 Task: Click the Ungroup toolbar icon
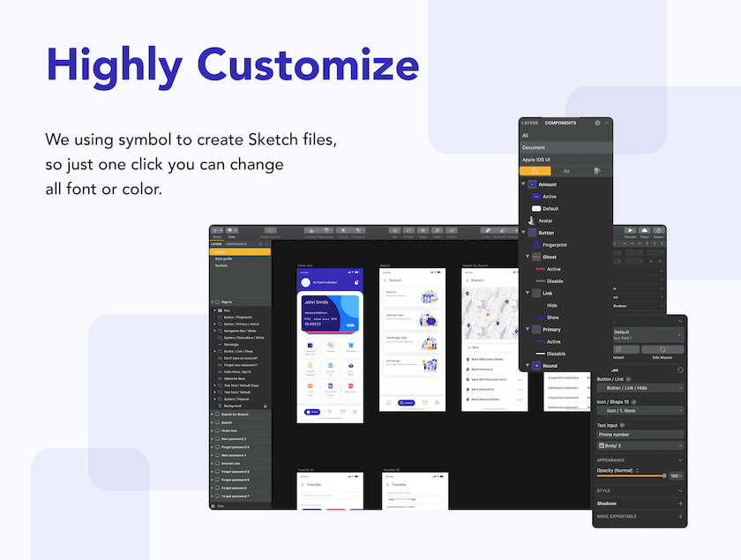coord(358,231)
